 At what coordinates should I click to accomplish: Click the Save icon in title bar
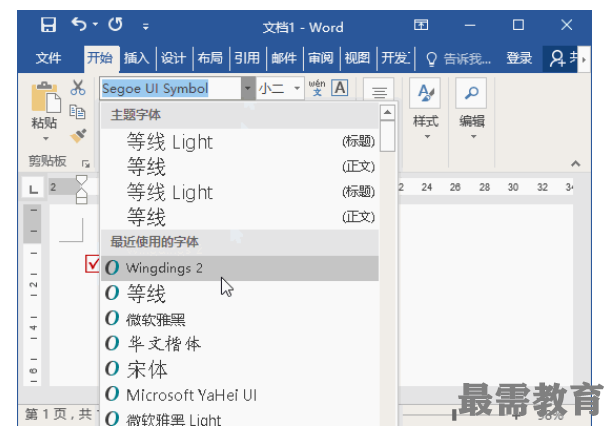pos(48,25)
